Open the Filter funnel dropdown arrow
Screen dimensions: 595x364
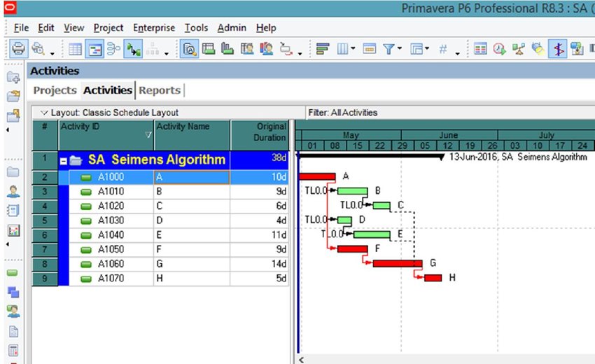pos(400,48)
